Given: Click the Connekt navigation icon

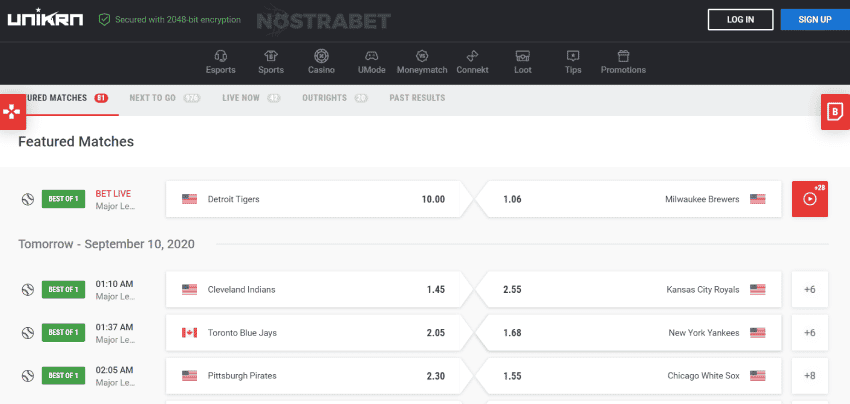Looking at the screenshot, I should tap(472, 56).
